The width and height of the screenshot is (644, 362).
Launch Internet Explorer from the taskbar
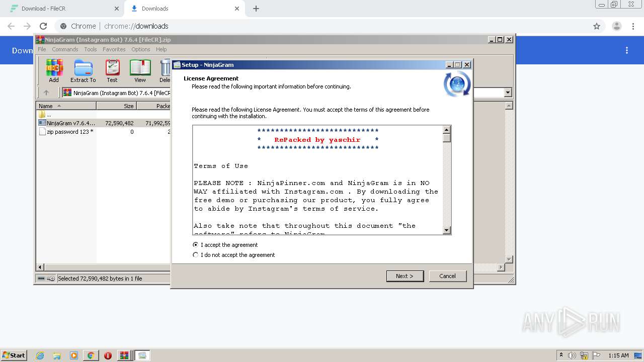pyautogui.click(x=40, y=355)
